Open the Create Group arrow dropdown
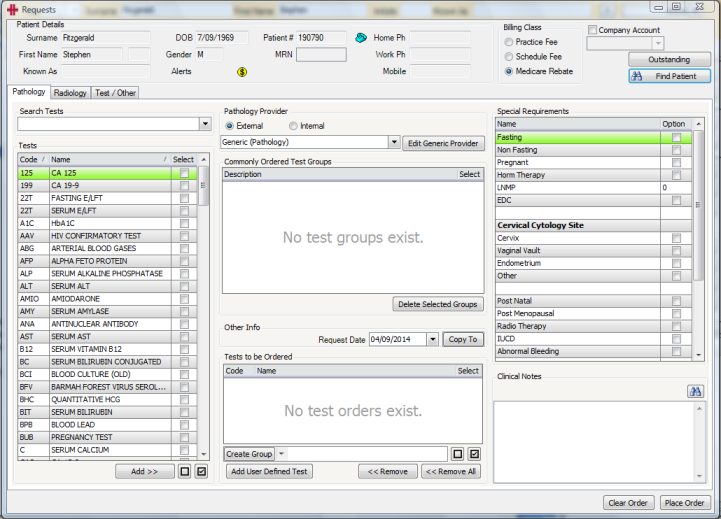This screenshot has width=721, height=519. coord(281,454)
